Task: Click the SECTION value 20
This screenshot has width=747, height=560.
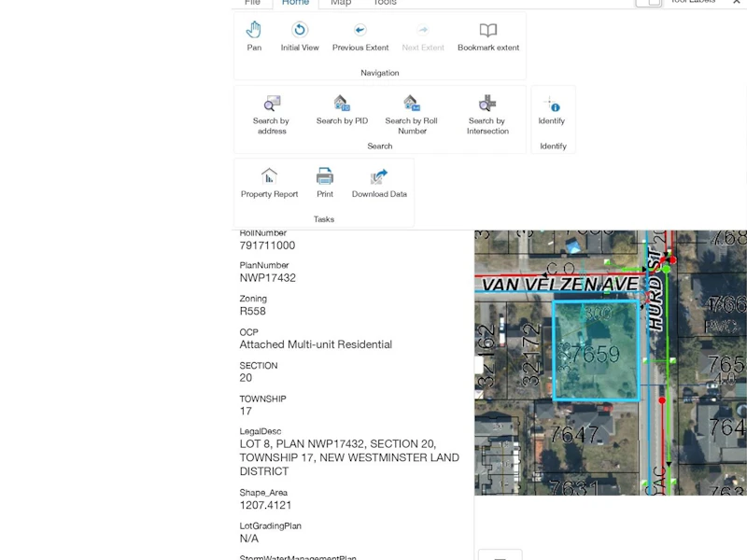Action: click(246, 378)
